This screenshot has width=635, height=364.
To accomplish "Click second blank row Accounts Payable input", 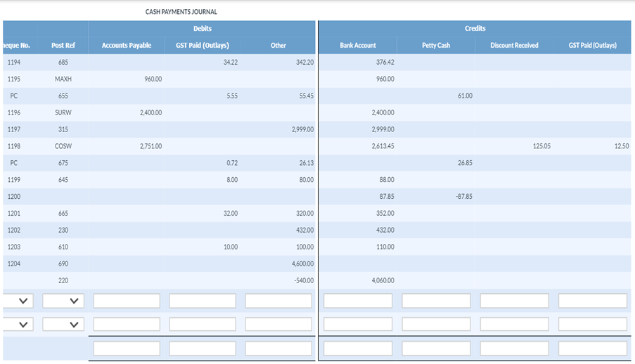I will click(x=127, y=325).
